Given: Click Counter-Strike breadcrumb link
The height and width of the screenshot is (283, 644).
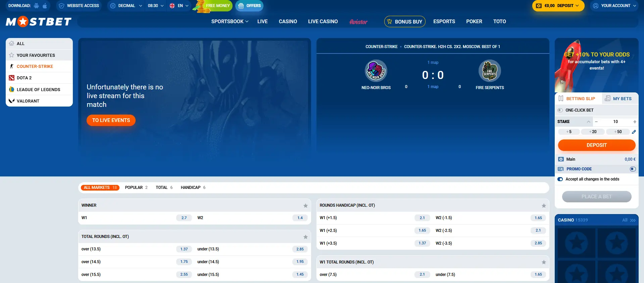Looking at the screenshot, I should [381, 47].
